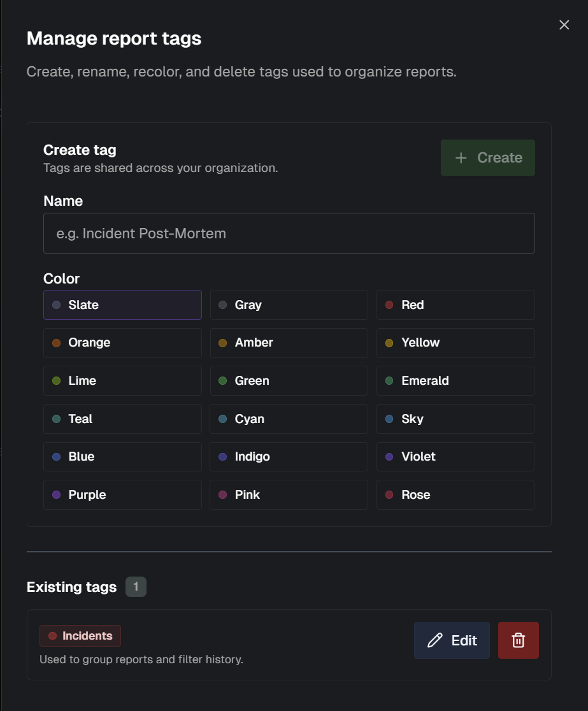Pick the Rose color option

[x=455, y=494]
